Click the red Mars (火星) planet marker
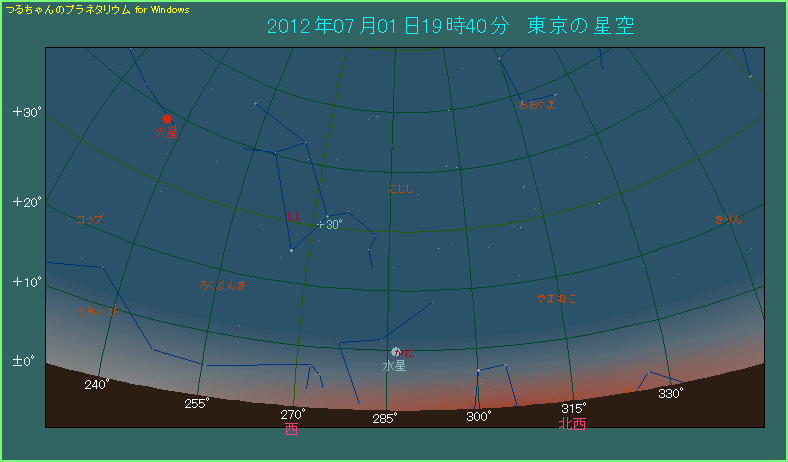 click(x=167, y=119)
